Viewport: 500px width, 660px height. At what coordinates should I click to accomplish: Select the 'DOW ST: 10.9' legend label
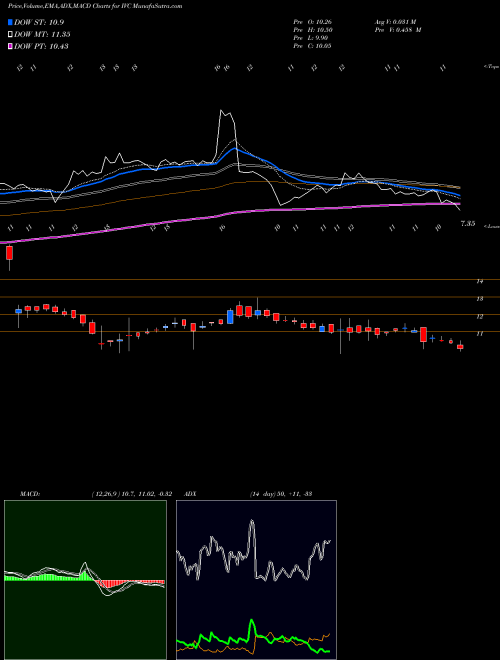pos(39,22)
